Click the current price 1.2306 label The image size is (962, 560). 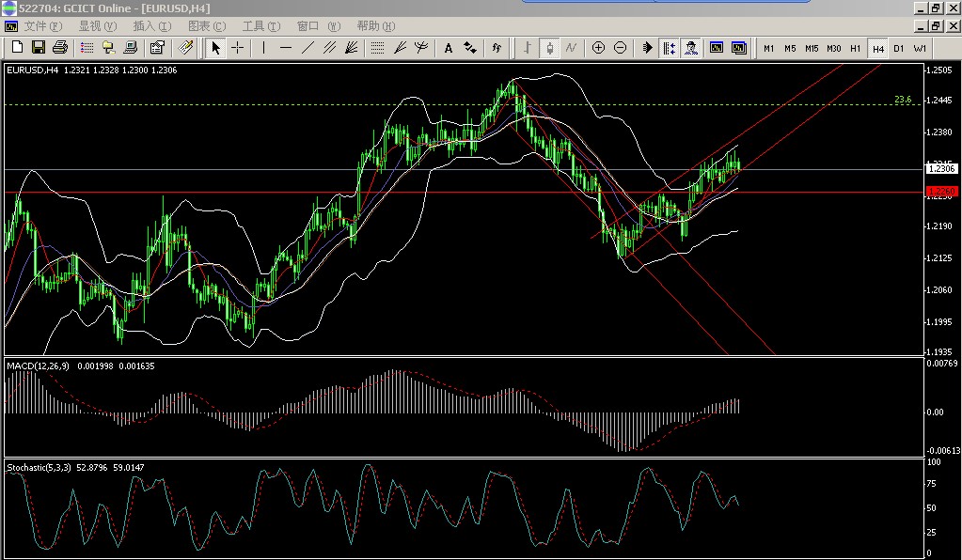[x=941, y=168]
